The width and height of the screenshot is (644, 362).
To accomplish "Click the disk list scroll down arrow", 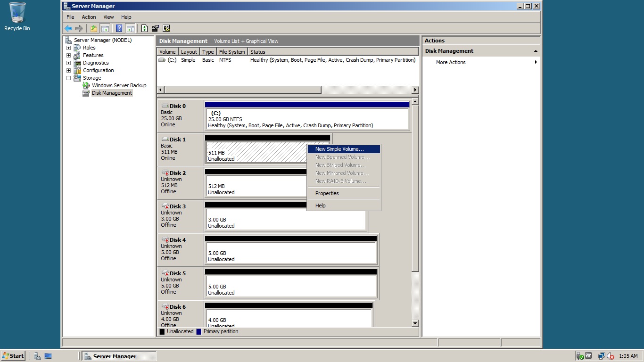I will coord(415,323).
